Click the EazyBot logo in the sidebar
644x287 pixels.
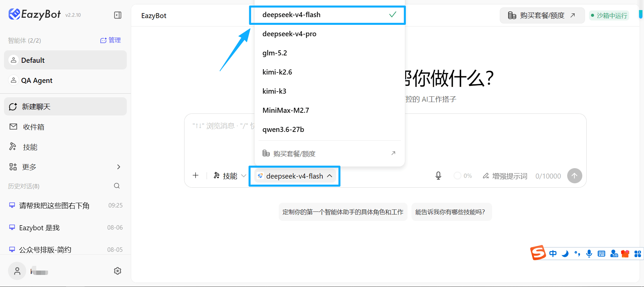pyautogui.click(x=35, y=14)
